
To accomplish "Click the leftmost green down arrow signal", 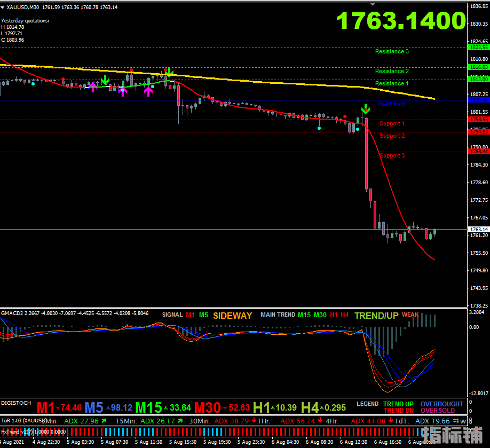I will 106,80.
